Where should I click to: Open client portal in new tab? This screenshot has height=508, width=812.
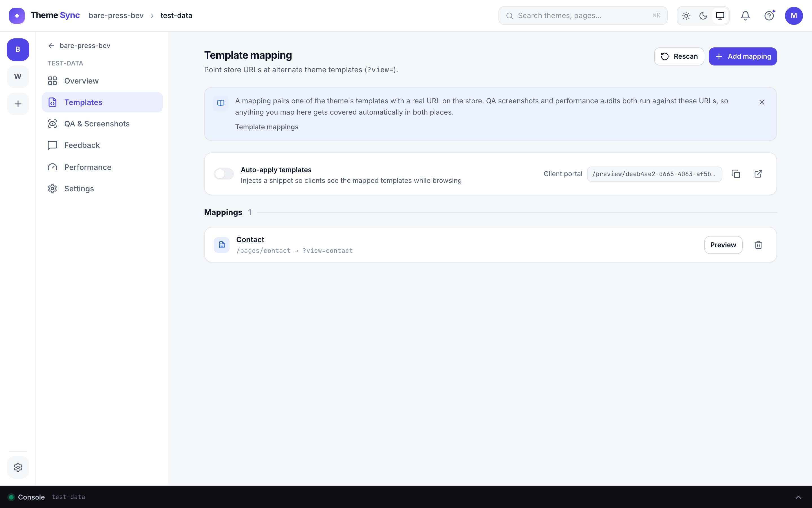click(758, 174)
